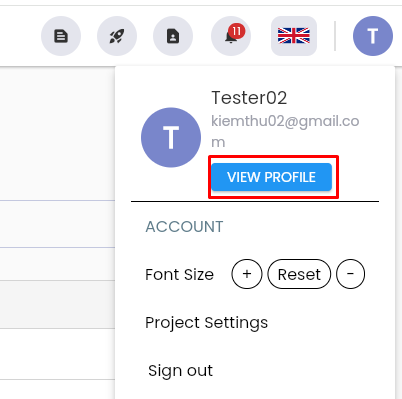Click the Reset font size button
The image size is (402, 399).
click(x=299, y=274)
